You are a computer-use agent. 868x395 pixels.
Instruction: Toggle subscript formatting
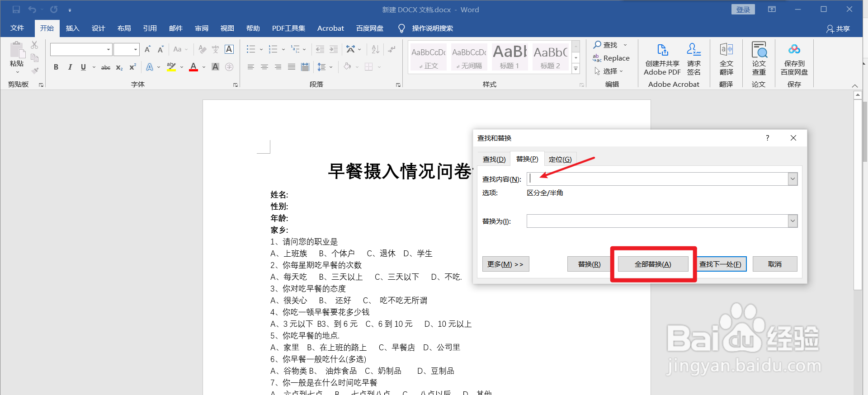[119, 67]
